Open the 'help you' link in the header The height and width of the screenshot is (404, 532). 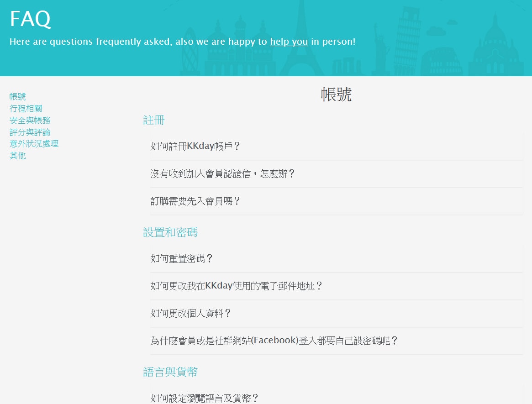coord(289,42)
